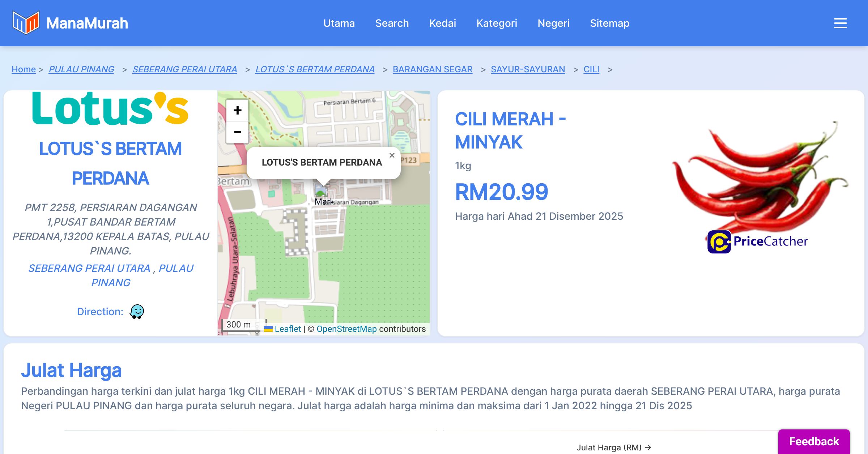Open the Kedai menu item
Image resolution: width=868 pixels, height=454 pixels.
pos(442,23)
